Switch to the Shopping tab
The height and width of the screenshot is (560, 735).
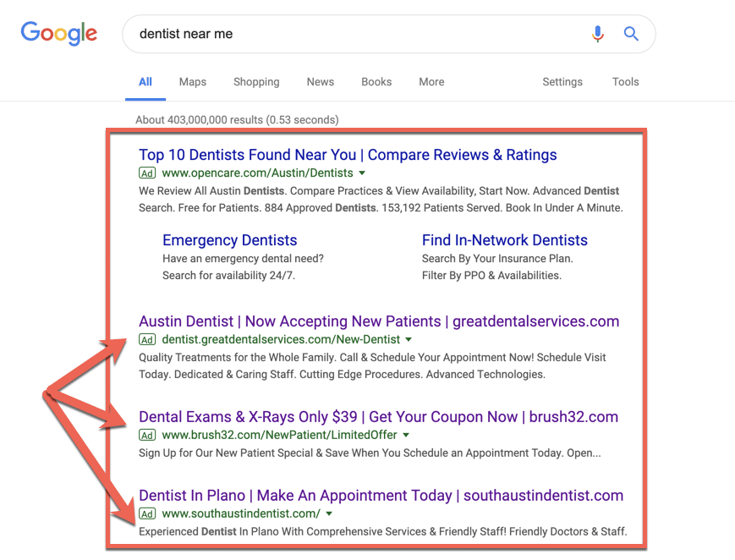pos(256,82)
